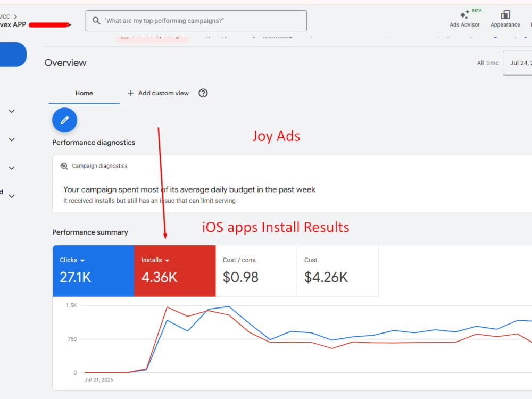The image size is (532, 399).
Task: Click the plus icon beside Add custom view
Action: tap(131, 93)
